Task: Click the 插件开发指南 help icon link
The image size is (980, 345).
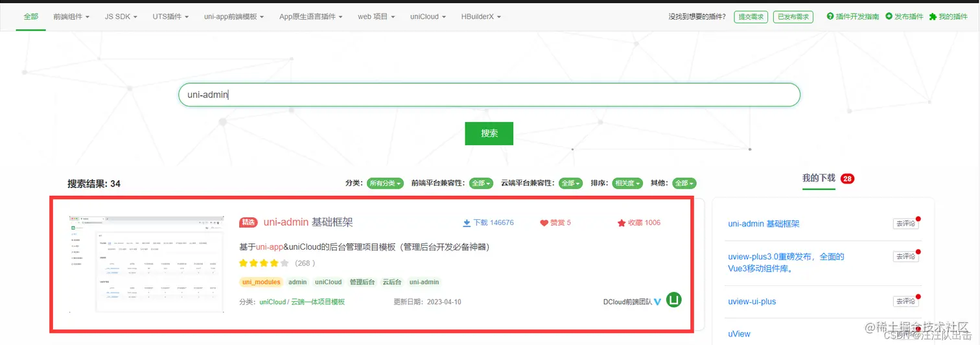Action: (853, 16)
